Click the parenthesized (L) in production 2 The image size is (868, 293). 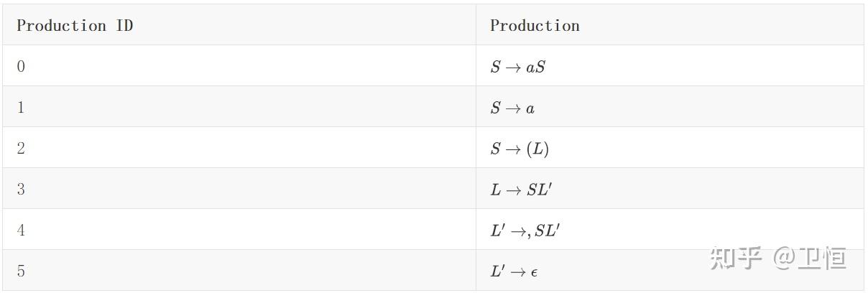(537, 149)
